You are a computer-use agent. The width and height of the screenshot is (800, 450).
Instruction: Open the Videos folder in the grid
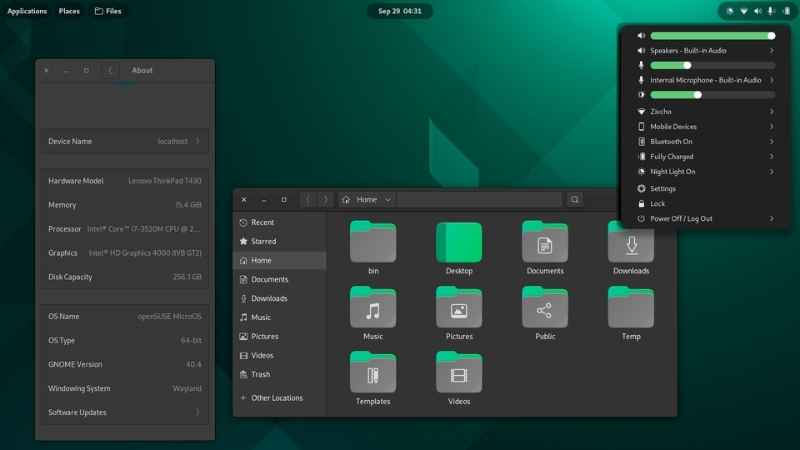pyautogui.click(x=459, y=372)
